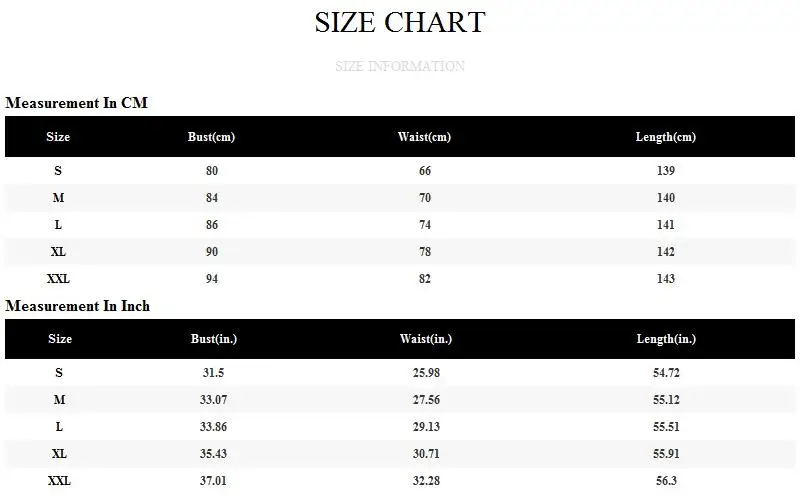Select the XL row label in CM table

[x=58, y=252]
